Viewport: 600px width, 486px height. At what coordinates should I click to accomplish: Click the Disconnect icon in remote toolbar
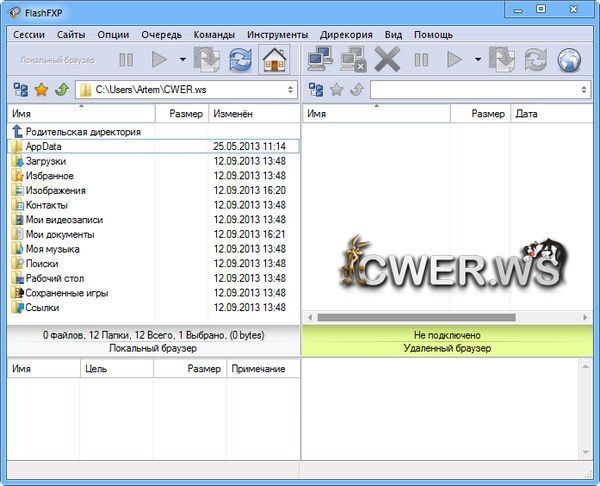(x=353, y=60)
